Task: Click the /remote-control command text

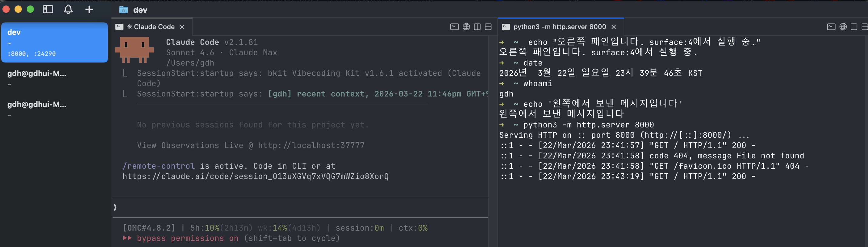Action: coord(158,166)
